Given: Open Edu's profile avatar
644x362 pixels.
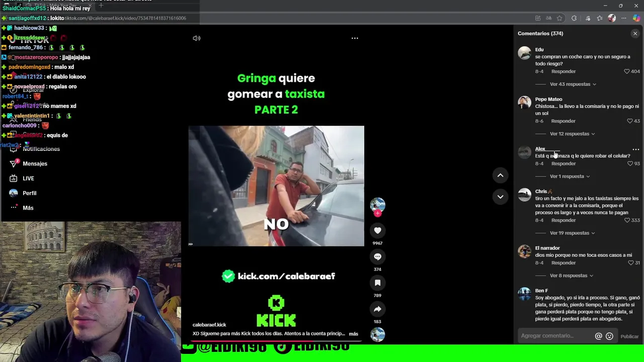Looking at the screenshot, I should coord(524,53).
